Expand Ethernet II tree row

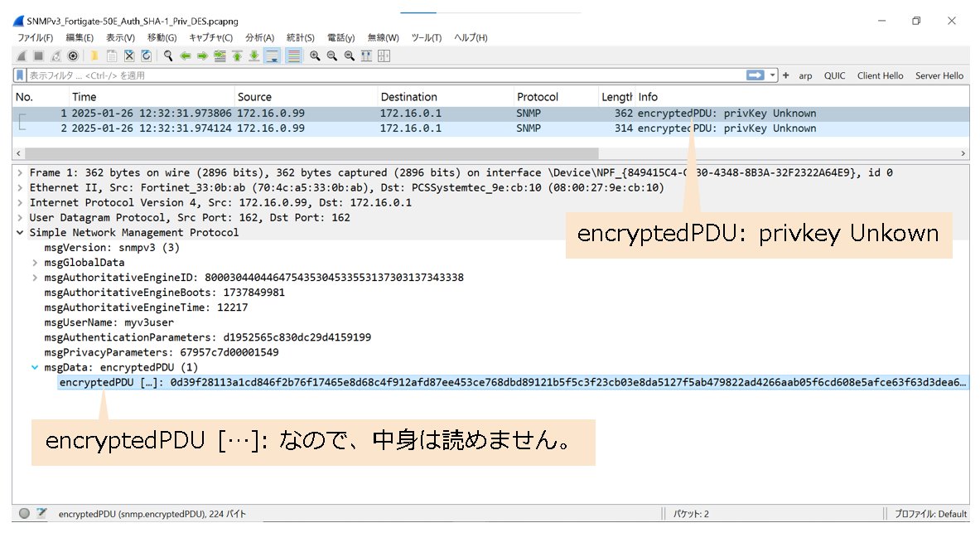pos(20,188)
